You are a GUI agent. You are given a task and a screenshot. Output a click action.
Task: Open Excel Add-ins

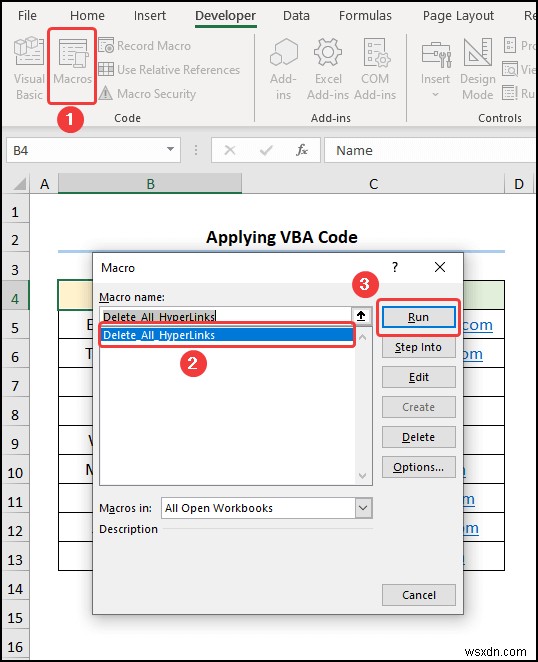pos(328,68)
